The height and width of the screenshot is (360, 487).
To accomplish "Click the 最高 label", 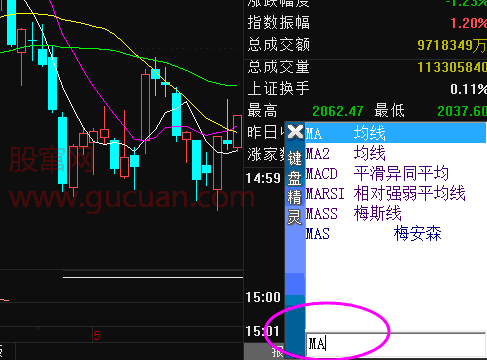I will click(262, 111).
